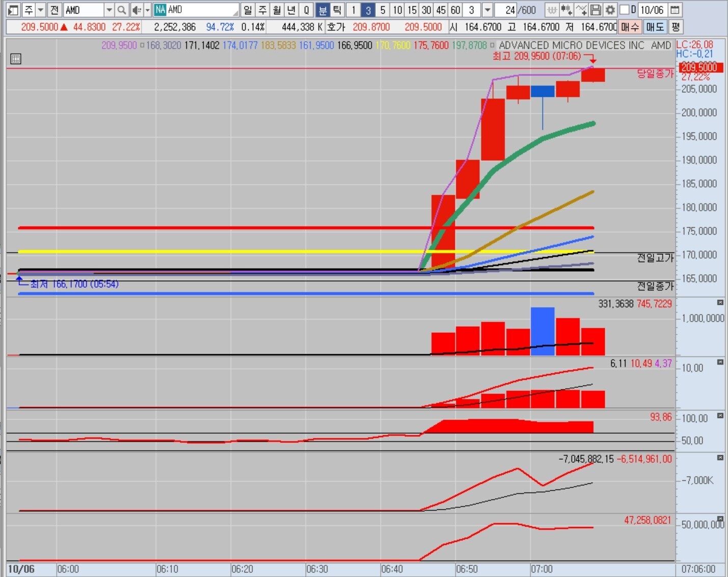Click the line indicator add icon
728x577 pixels.
581,10
